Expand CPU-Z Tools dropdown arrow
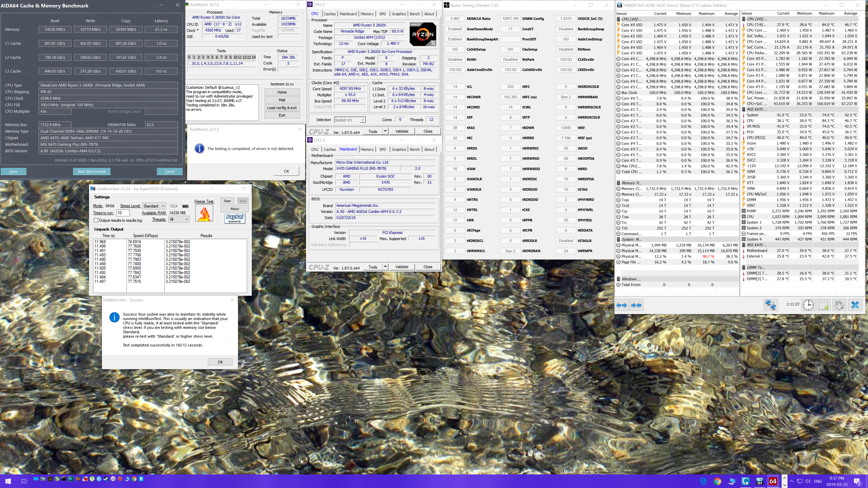This screenshot has height=488, width=868. coord(385,131)
